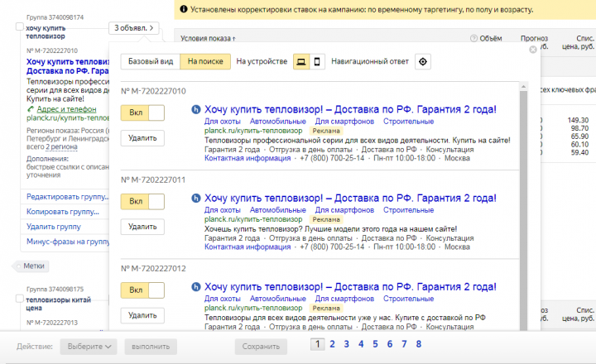Close the ad preview popup
The width and height of the screenshot is (596, 364).
[533, 50]
